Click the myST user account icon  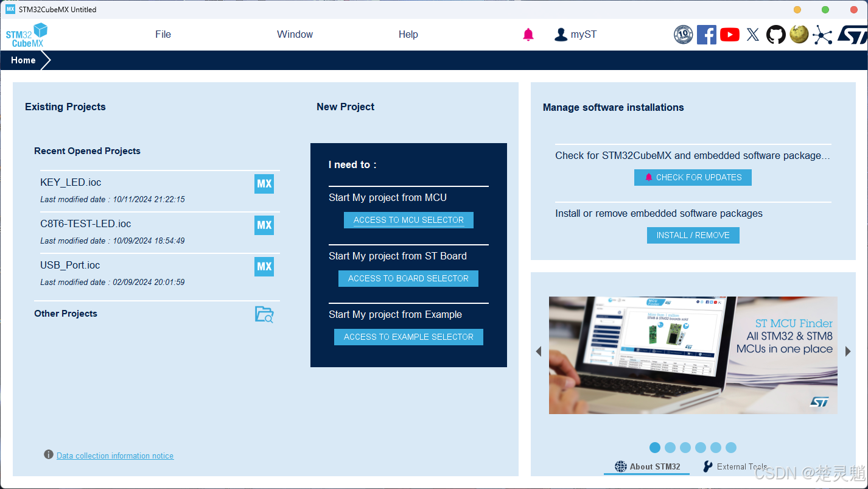[561, 35]
